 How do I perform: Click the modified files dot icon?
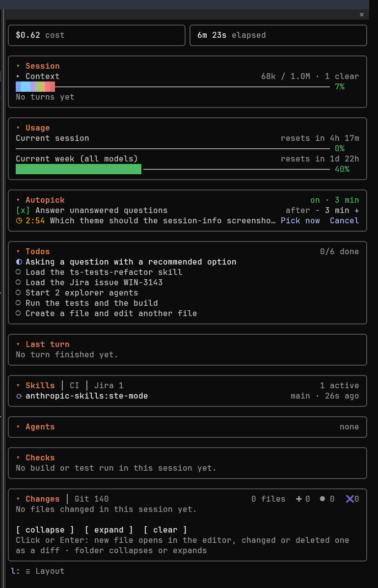coord(323,499)
